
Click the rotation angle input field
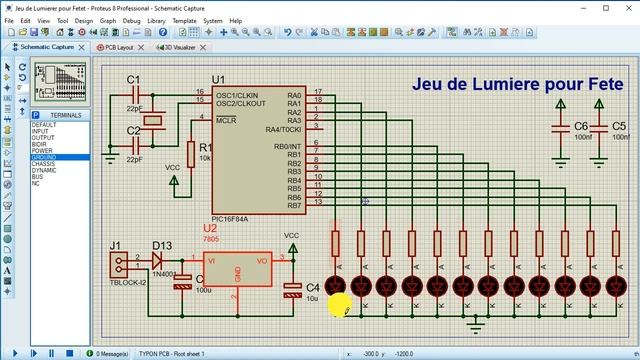click(22, 88)
